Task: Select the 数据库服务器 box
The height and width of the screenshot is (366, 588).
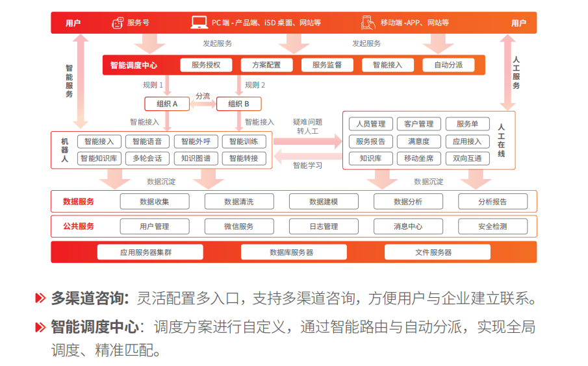Action: [x=294, y=252]
